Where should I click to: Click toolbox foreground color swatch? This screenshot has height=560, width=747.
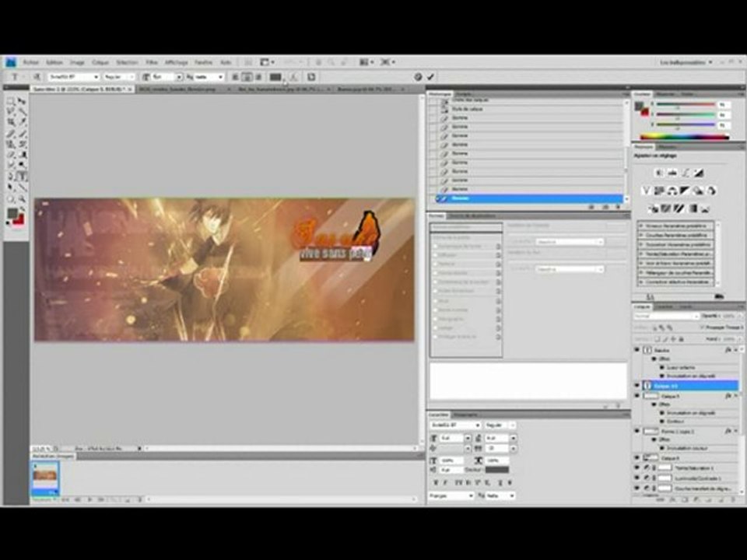pyautogui.click(x=12, y=213)
